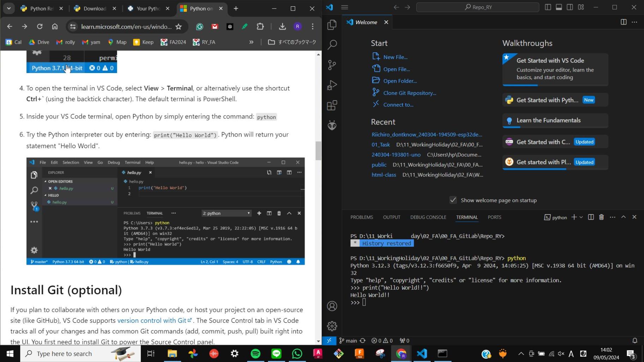Click Chrome address bar URL
644x362 pixels.
pyautogui.click(x=126, y=26)
